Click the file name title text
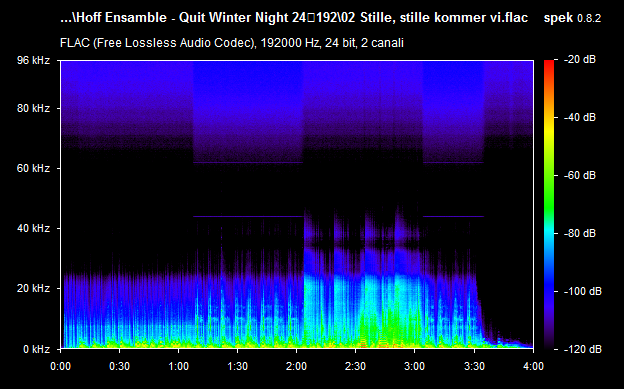Viewport: 624px width, 389px height. 294,18
